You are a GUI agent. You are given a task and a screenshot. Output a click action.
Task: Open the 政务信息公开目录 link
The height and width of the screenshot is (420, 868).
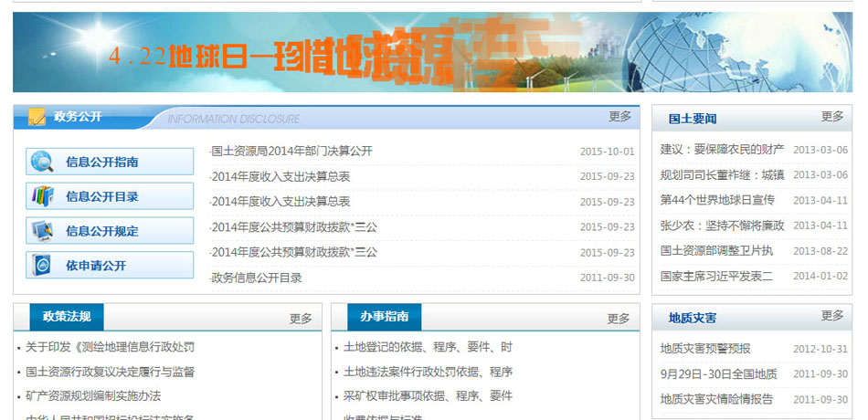(257, 278)
